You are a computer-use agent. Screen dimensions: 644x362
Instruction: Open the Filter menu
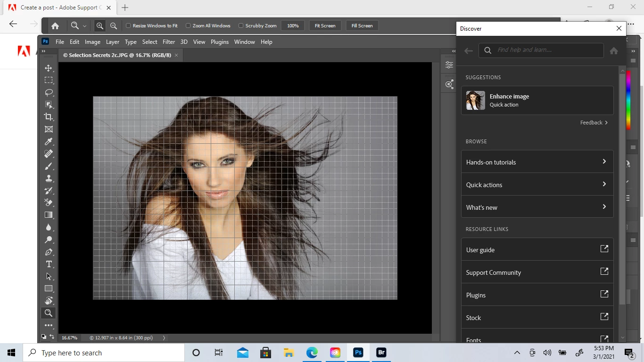pyautogui.click(x=168, y=42)
